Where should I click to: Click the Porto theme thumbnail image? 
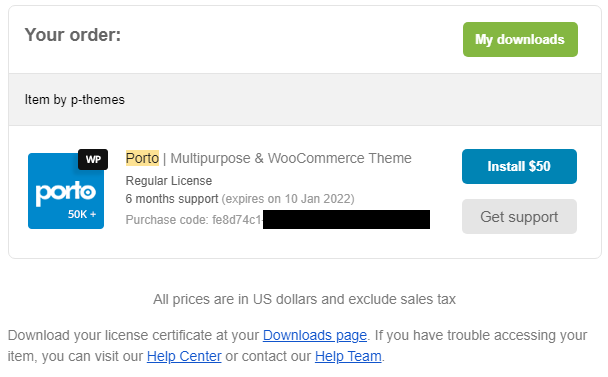[x=66, y=191]
